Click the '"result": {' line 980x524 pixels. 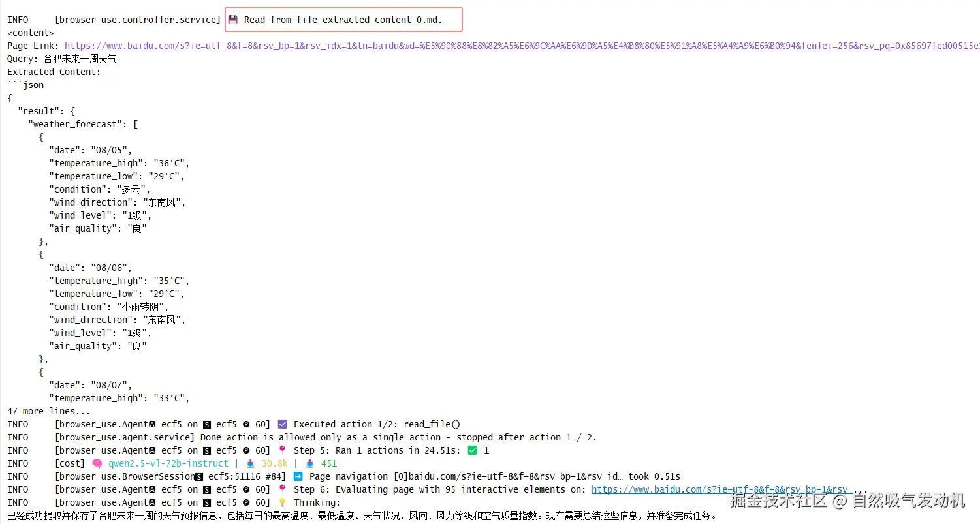pos(46,111)
